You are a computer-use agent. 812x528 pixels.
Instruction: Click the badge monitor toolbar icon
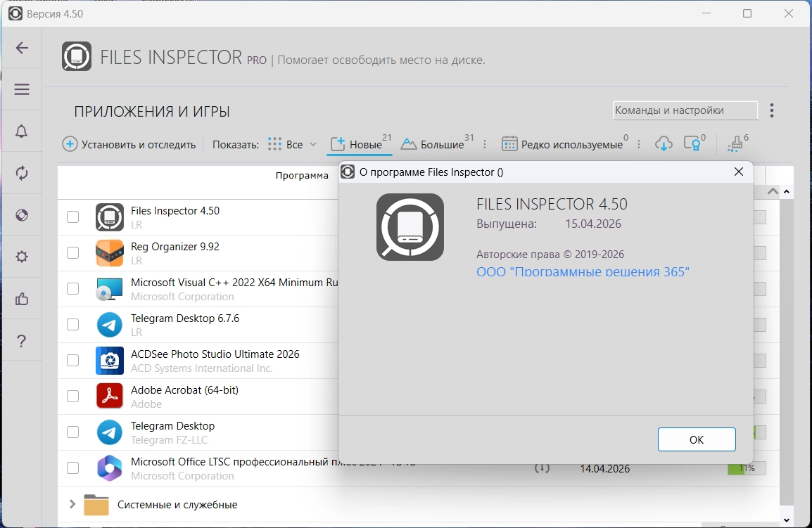tap(692, 143)
